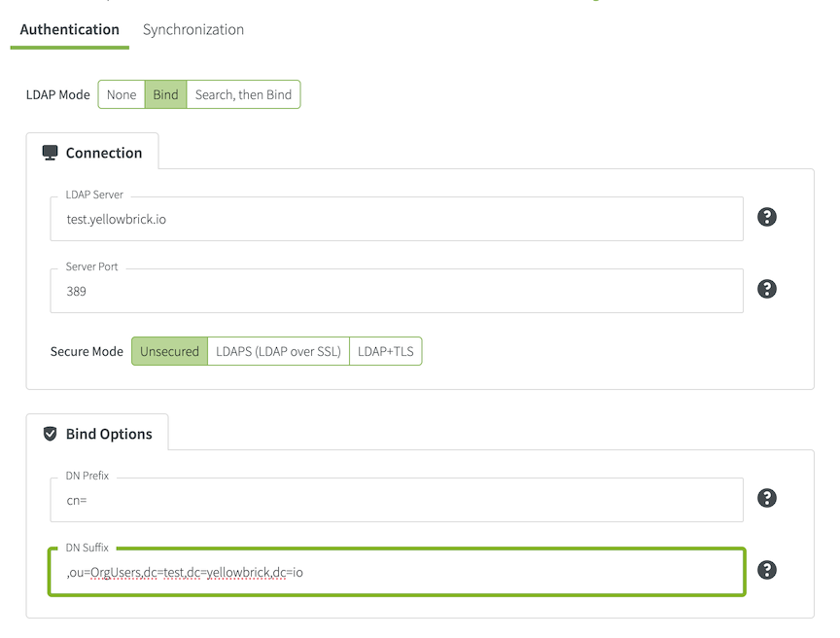Open the Authentication tab
Image resolution: width=840 pixels, height=638 pixels.
point(69,29)
